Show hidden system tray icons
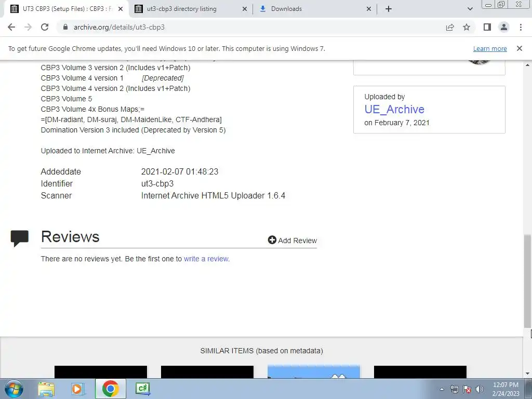 442,389
